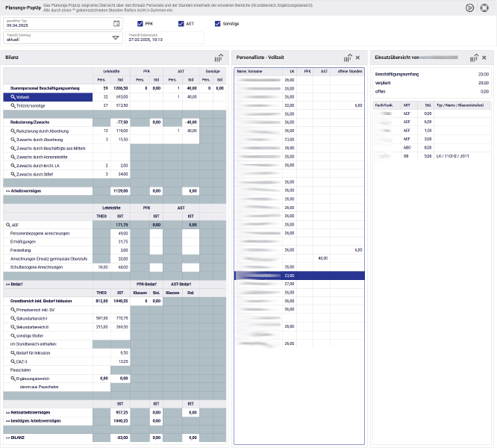Click the column settings icon in the Bilanz panel
This screenshot has width=497, height=448.
tap(218, 57)
